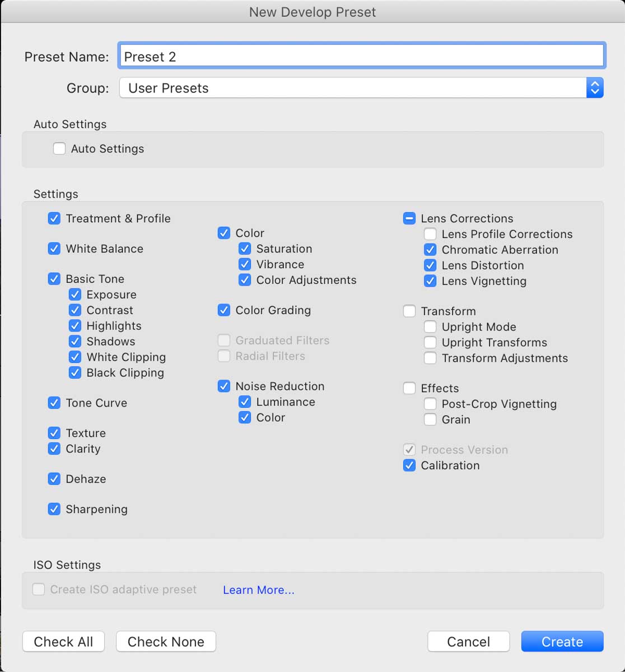The image size is (625, 672).
Task: Enable Lens Profile Corrections
Action: [430, 234]
